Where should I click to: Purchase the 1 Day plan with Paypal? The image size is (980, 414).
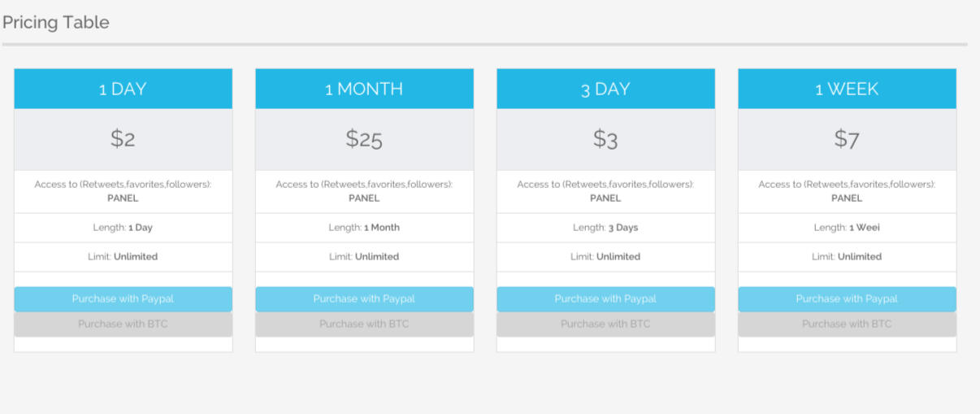(123, 299)
